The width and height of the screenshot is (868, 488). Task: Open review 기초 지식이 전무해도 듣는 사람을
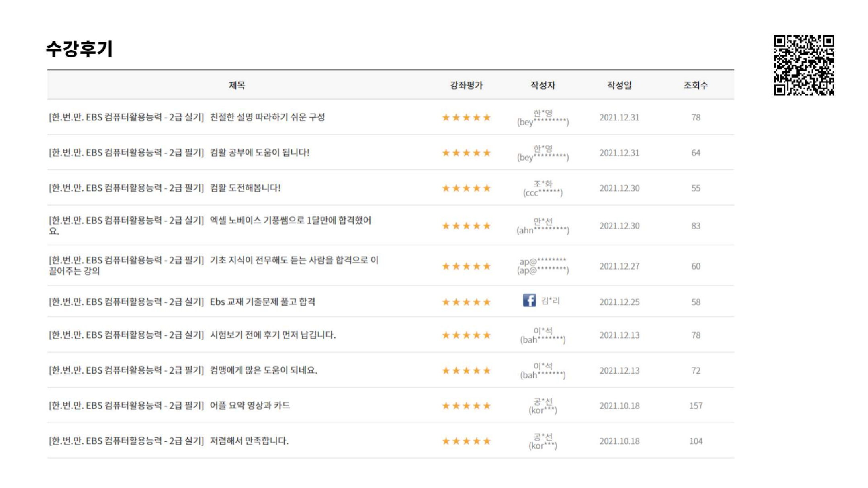click(x=293, y=260)
